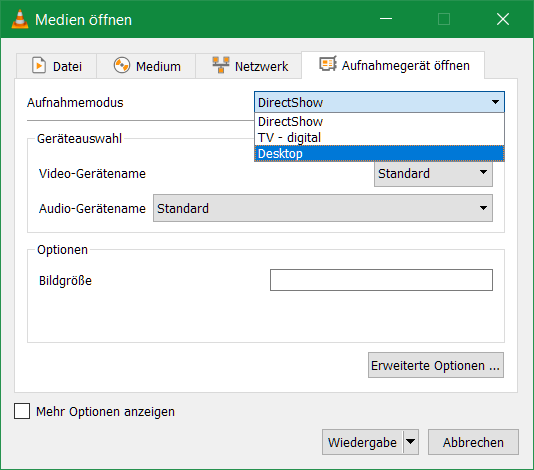
Task: Choose TV - digital from the list
Action: [379, 138]
